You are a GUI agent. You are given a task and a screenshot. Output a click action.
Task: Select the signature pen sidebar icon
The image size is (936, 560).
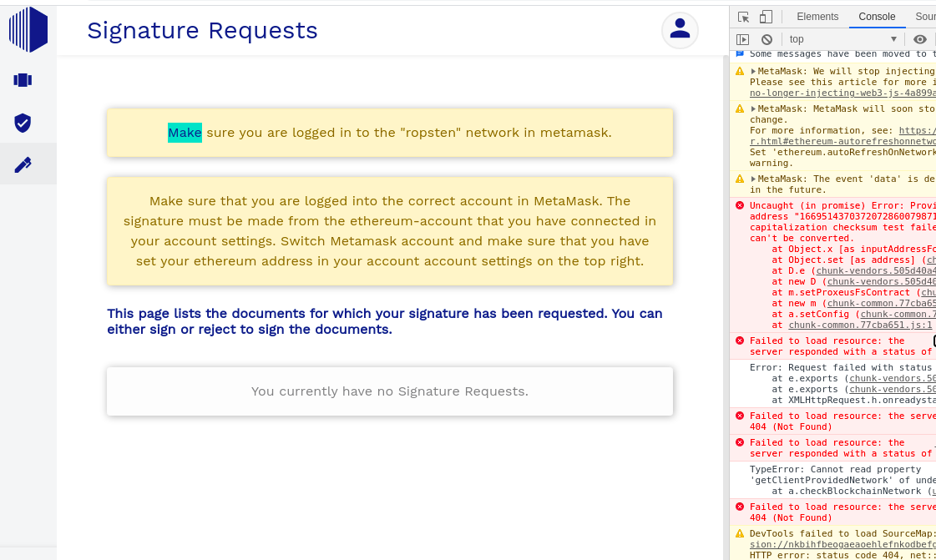pyautogui.click(x=23, y=164)
